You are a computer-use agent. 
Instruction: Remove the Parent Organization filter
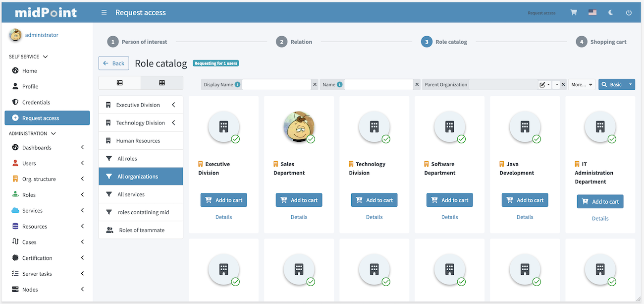pyautogui.click(x=563, y=85)
